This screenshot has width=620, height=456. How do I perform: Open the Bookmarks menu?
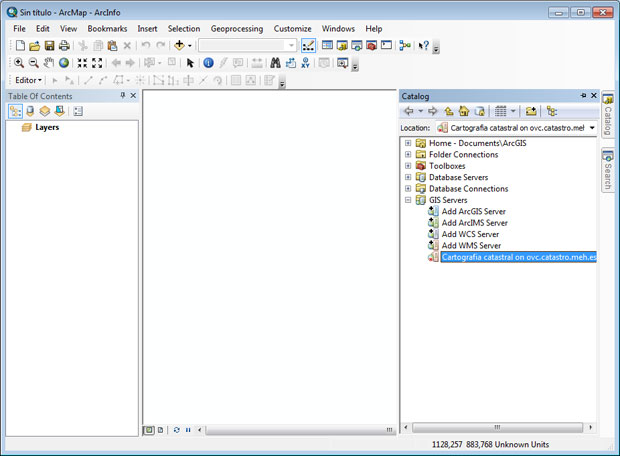click(x=107, y=29)
